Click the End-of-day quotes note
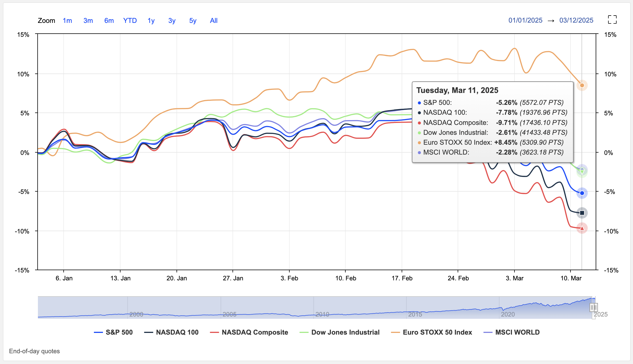Image resolution: width=633 pixels, height=364 pixels. point(35,351)
